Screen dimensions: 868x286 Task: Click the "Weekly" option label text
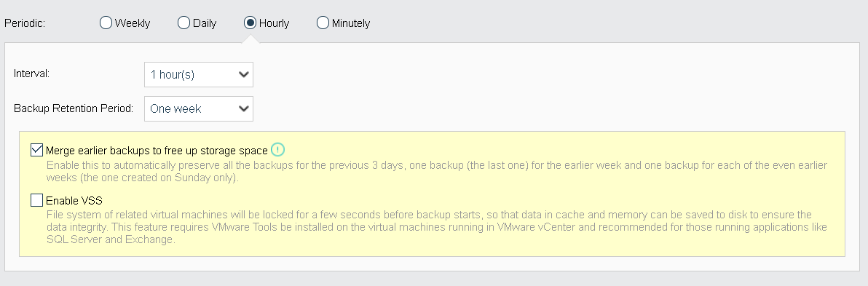(x=133, y=23)
